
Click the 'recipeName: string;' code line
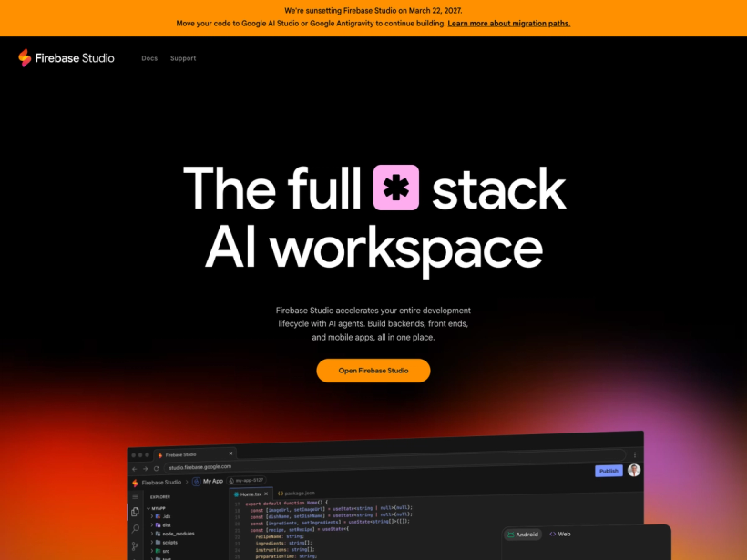click(x=279, y=536)
